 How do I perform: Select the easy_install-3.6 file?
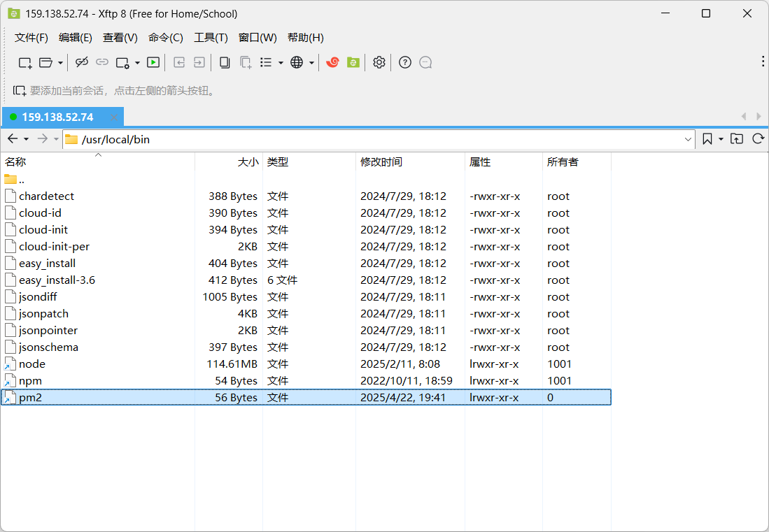pos(306,280)
